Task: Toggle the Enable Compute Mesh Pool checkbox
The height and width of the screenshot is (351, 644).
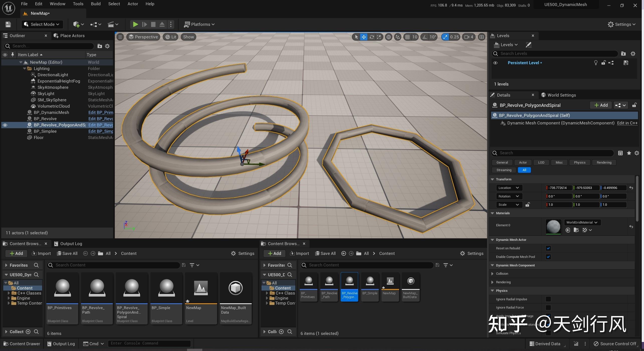Action: 548,257
